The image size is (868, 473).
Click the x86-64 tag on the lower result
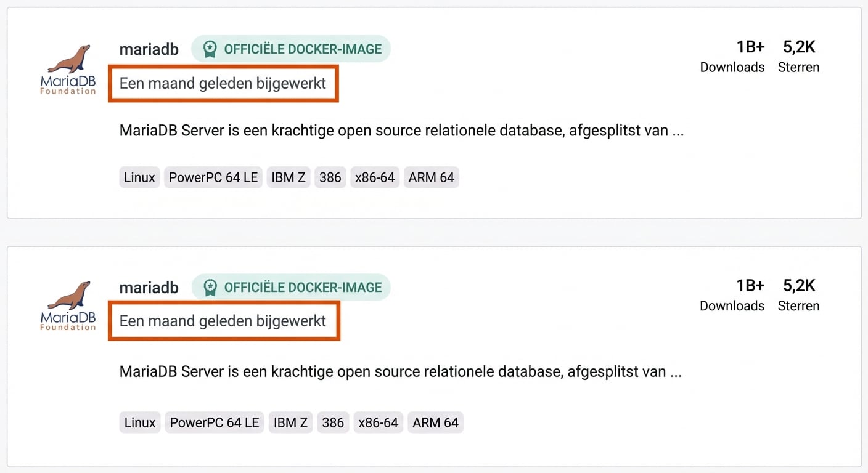coord(378,422)
